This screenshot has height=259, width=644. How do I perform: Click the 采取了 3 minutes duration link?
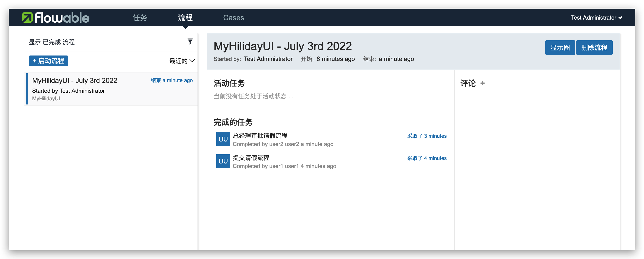click(x=426, y=136)
